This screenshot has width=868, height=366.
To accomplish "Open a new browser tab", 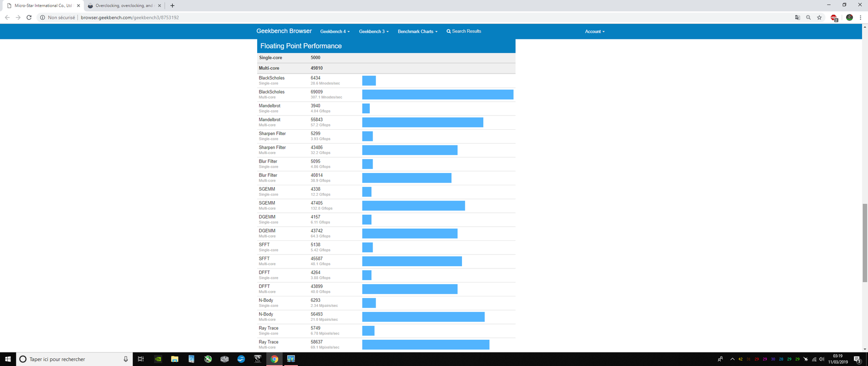I will tap(172, 6).
